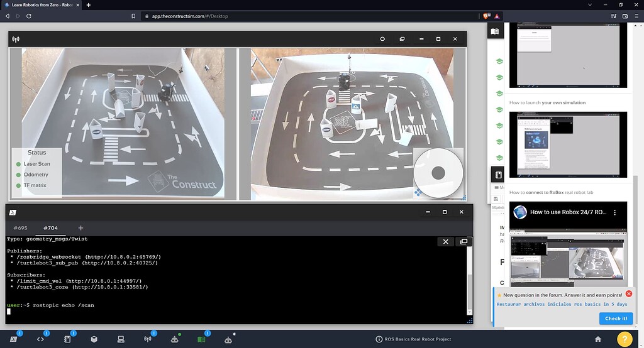Click the detach icon inside terminal output area
The width and height of the screenshot is (644, 348).
pyautogui.click(x=464, y=242)
